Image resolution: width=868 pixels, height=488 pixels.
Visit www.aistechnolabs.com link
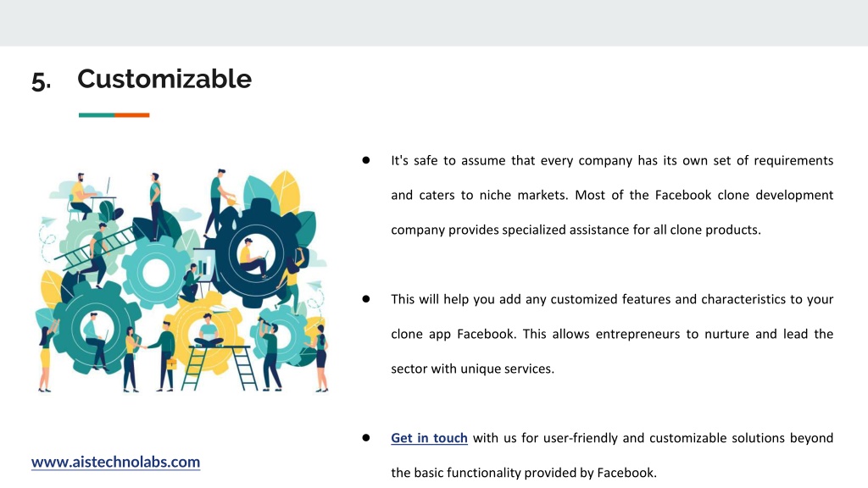(115, 462)
